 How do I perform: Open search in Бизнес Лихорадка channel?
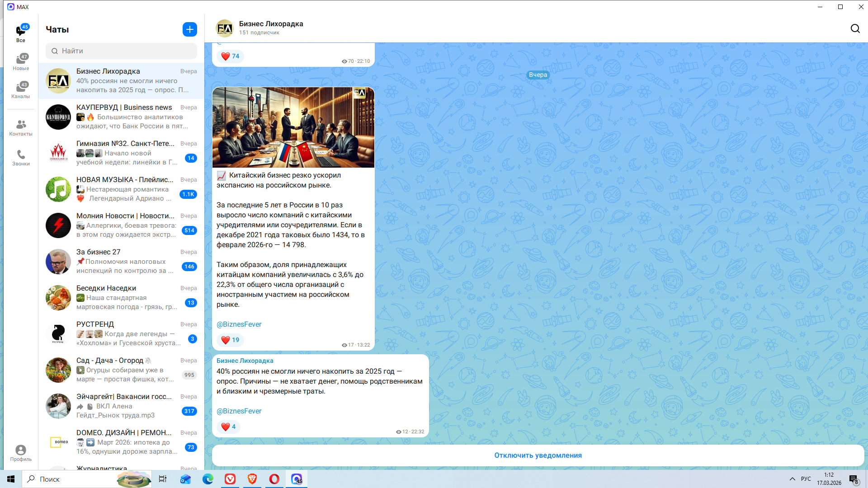pyautogui.click(x=855, y=29)
